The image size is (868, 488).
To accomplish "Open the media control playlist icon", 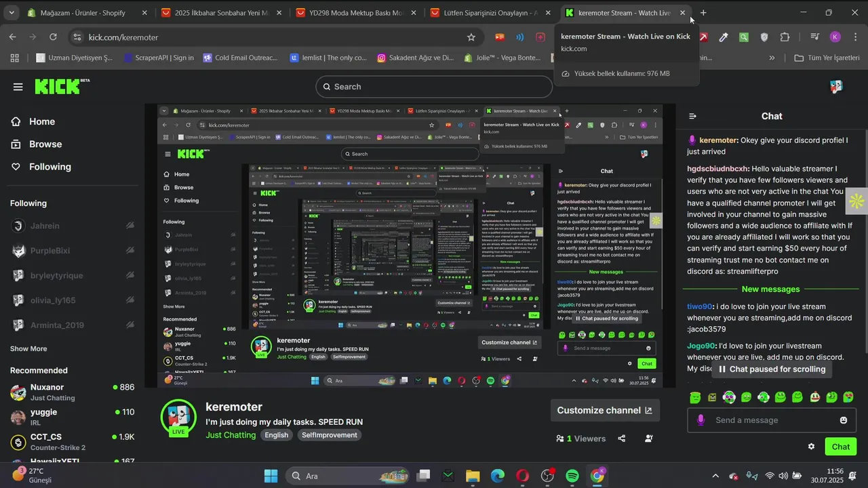I will [815, 37].
